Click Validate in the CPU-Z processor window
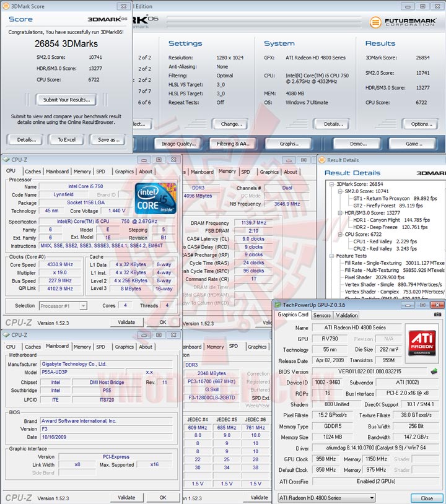The width and height of the screenshot is (446, 504). 126,322
